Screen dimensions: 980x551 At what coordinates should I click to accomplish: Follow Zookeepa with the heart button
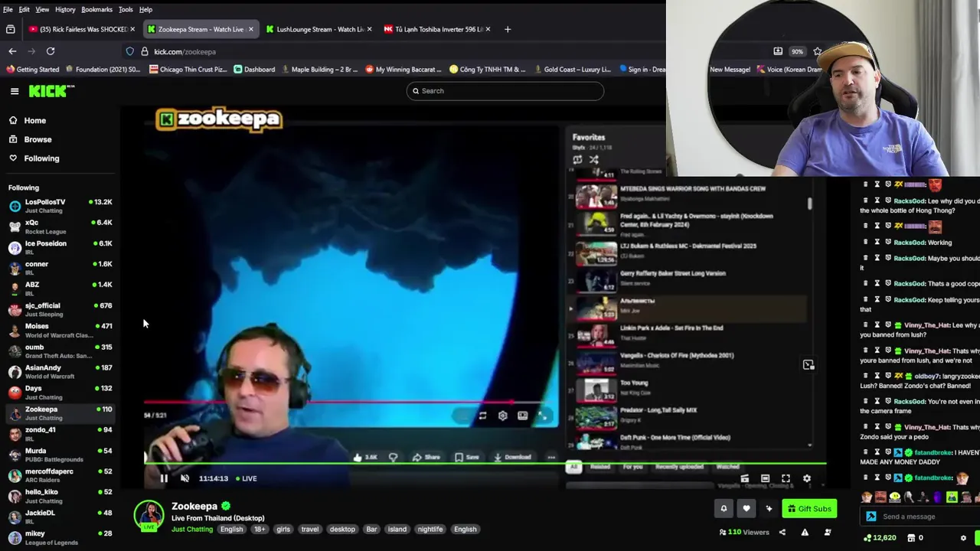746,508
